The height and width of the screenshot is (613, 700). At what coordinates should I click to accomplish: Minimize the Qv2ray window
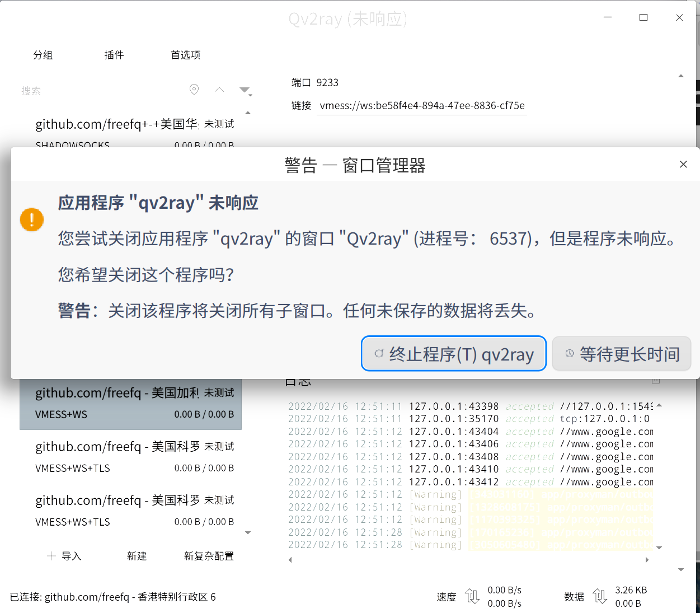pyautogui.click(x=608, y=17)
